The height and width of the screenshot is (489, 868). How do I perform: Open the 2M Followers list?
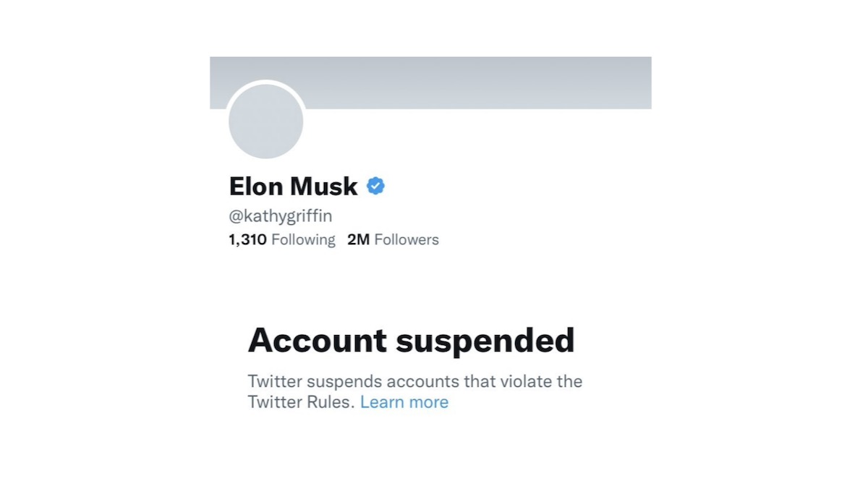coord(393,239)
